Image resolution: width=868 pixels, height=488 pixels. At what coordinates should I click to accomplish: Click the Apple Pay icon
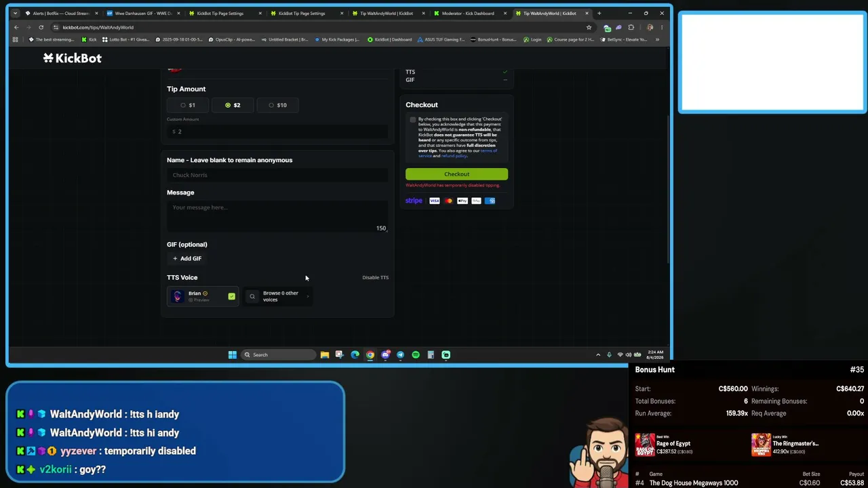click(x=462, y=201)
